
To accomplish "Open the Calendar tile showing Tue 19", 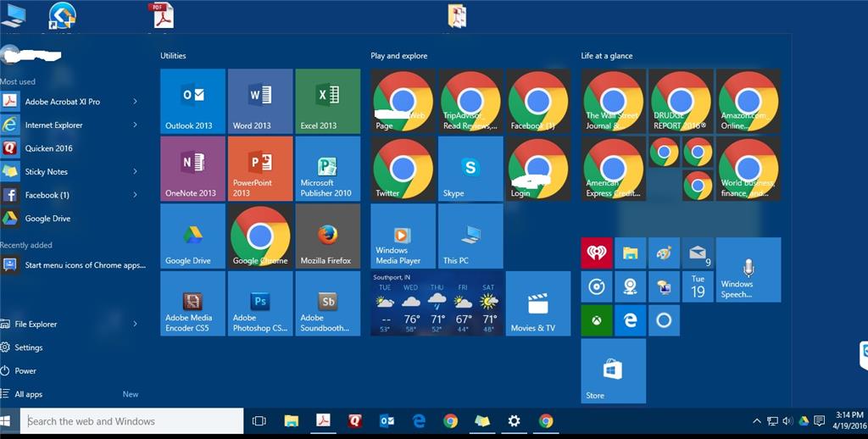I will coord(698,286).
